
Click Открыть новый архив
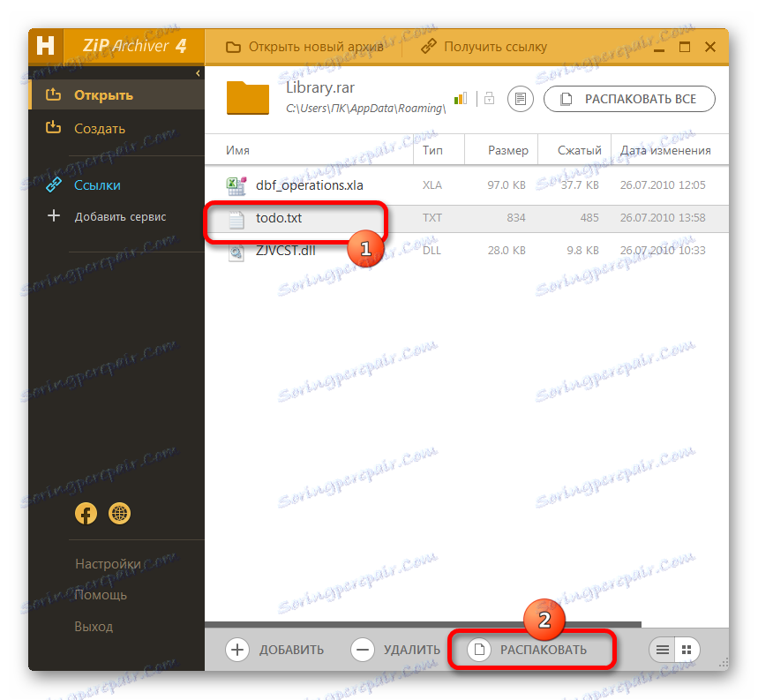304,47
